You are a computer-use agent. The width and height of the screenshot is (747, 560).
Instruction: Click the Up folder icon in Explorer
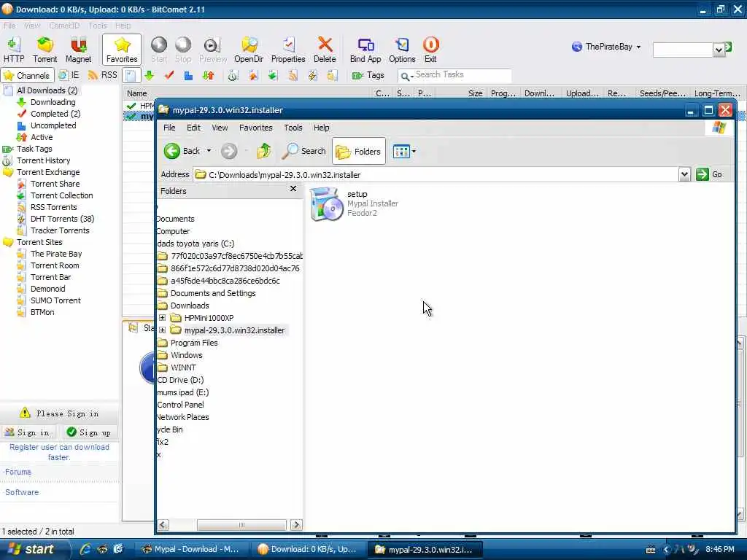pyautogui.click(x=264, y=151)
